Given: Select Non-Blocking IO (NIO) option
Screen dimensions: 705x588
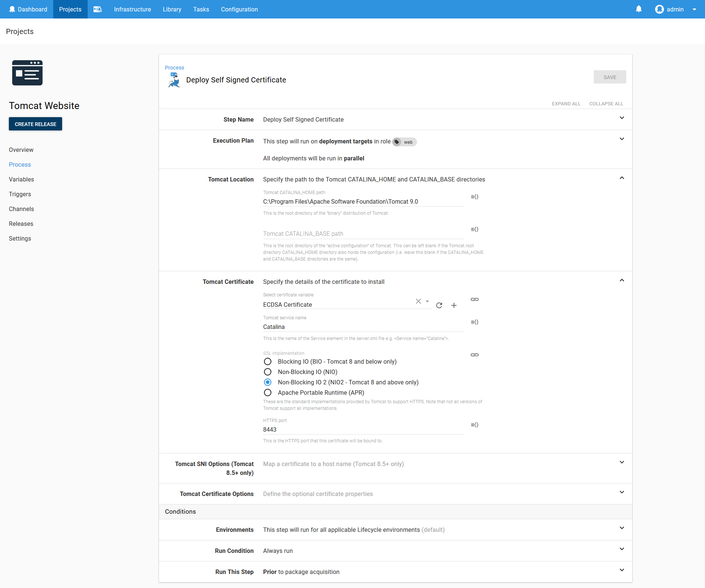Looking at the screenshot, I should click(x=268, y=372).
